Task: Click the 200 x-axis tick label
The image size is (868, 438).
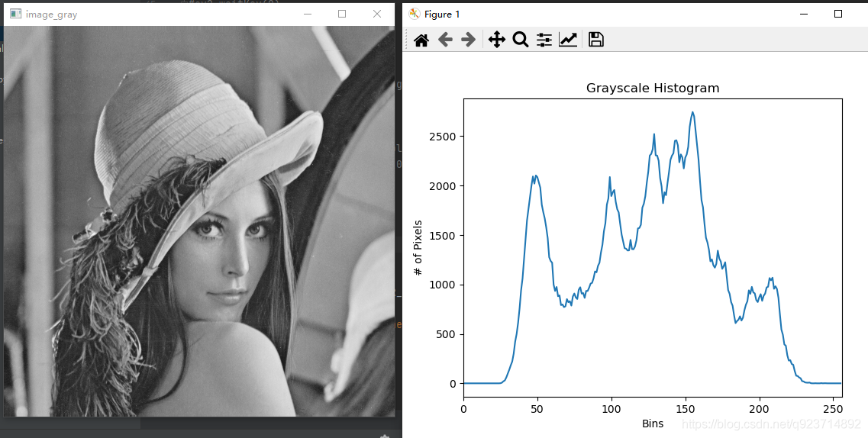Action: tap(760, 409)
